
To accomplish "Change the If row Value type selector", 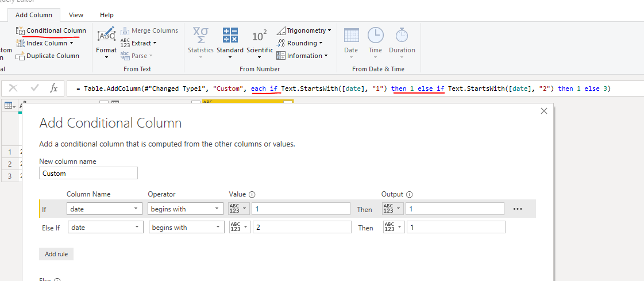I will click(x=238, y=209).
